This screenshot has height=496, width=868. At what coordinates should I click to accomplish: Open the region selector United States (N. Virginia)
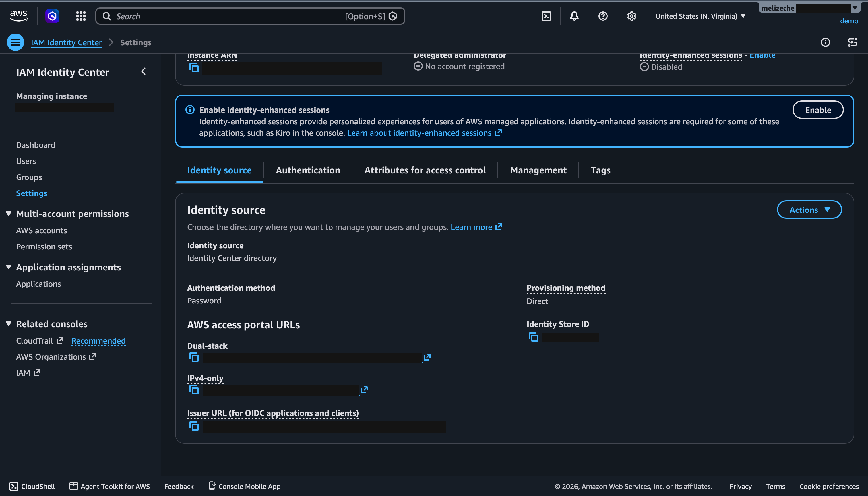tap(700, 16)
